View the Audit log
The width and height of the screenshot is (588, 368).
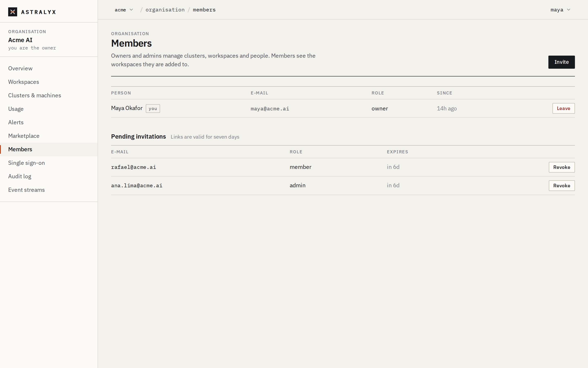coord(49,176)
